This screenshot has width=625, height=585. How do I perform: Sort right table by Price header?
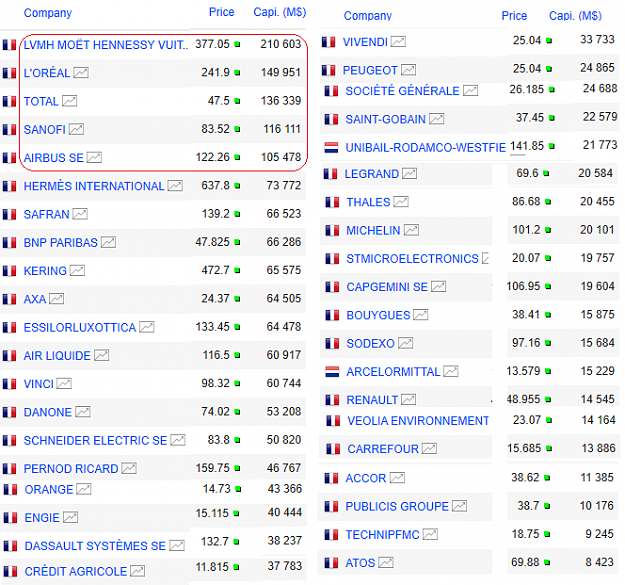(514, 16)
